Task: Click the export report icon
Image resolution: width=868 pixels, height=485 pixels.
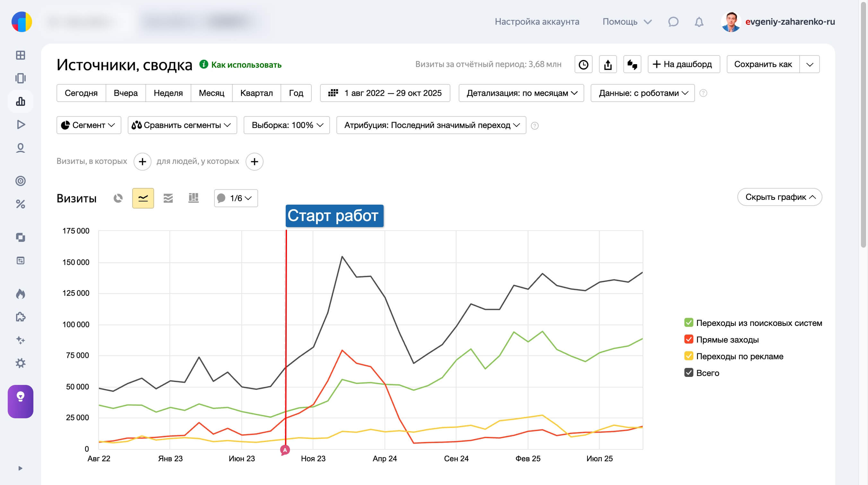Action: coord(608,64)
